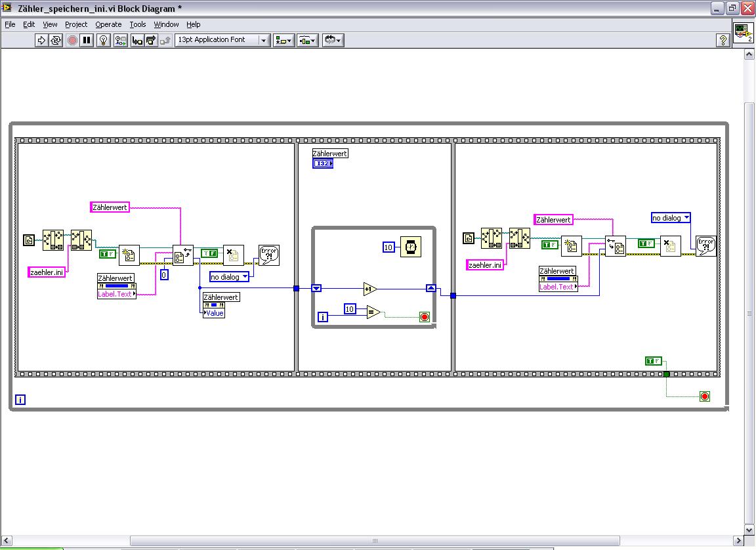Open the Distribute Objects dropdown
Screen dimensions: 756x550
point(308,41)
